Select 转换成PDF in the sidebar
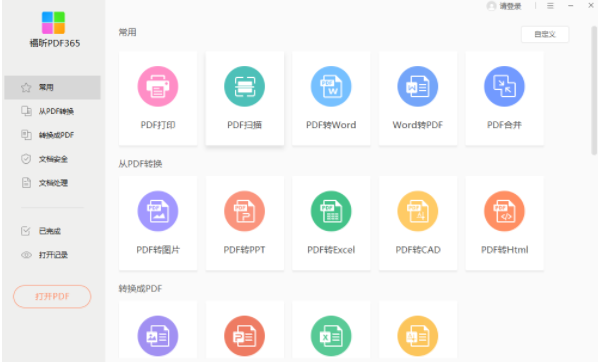This screenshot has width=598, height=362. click(53, 135)
